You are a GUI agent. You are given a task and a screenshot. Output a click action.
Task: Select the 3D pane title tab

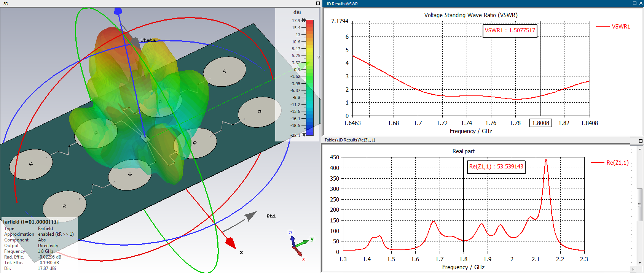click(x=6, y=4)
